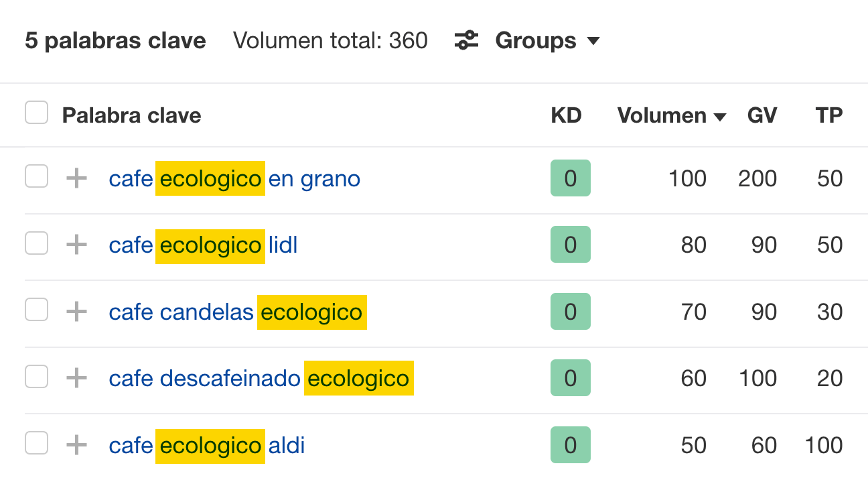The height and width of the screenshot is (484, 868).
Task: Click the Groups filter sliders icon
Action: pyautogui.click(x=466, y=40)
